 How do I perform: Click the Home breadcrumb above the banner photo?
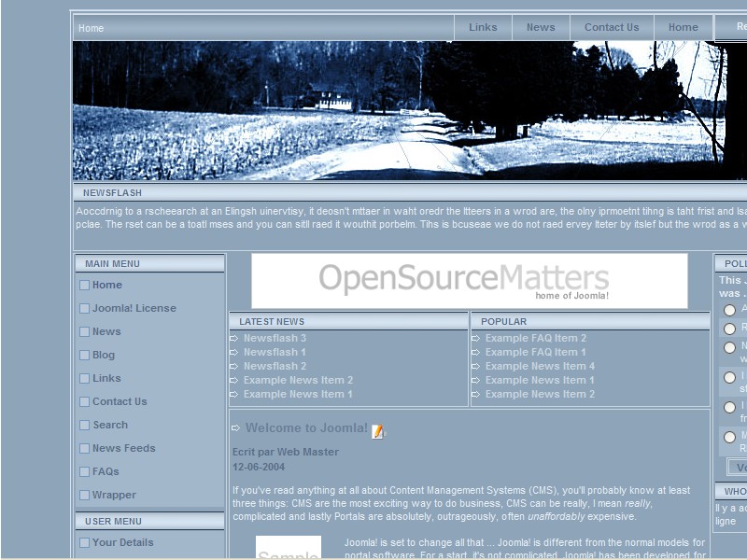91,28
